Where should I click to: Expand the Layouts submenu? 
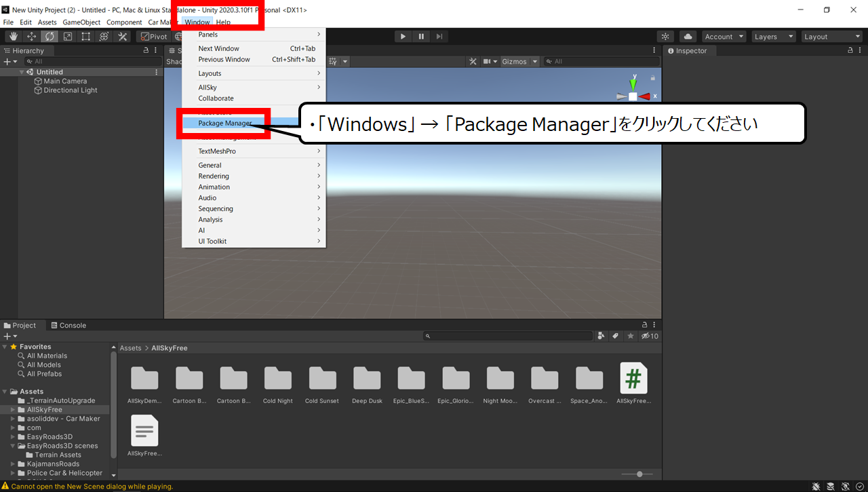click(x=254, y=73)
